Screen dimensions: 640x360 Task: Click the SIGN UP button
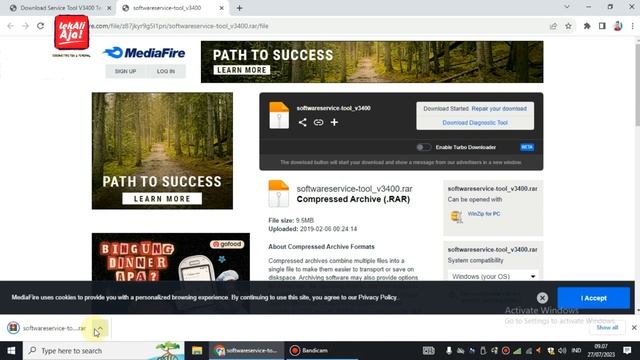click(125, 71)
